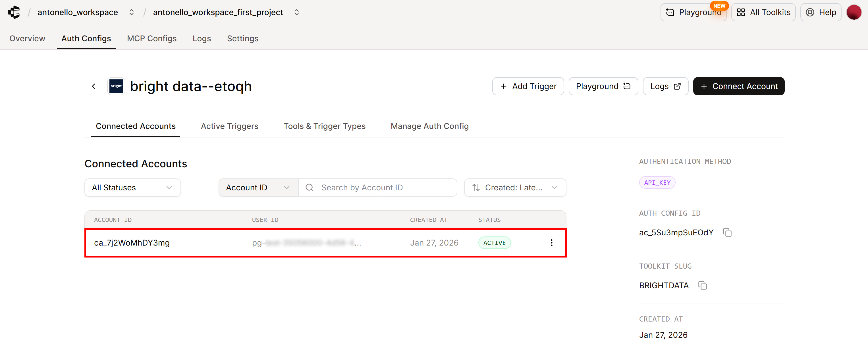
Task: Click the Add Trigger button
Action: [x=528, y=86]
